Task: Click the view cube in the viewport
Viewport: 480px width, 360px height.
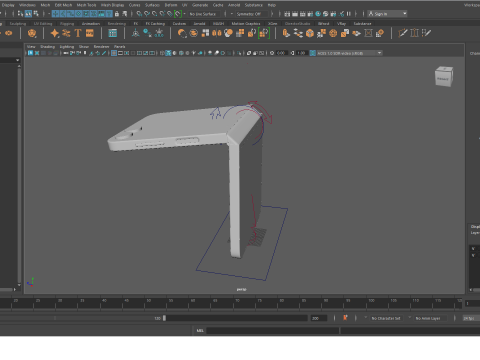Action: [444, 76]
